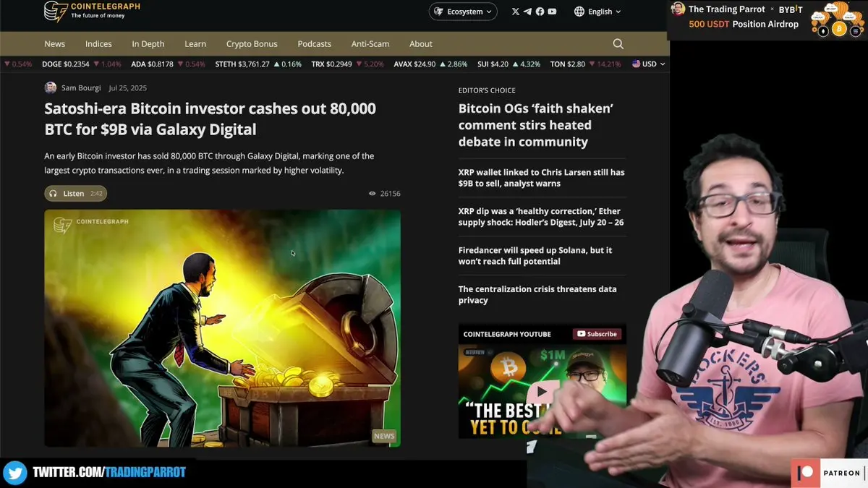Open the Telegram social icon
The image size is (868, 488).
tap(527, 12)
